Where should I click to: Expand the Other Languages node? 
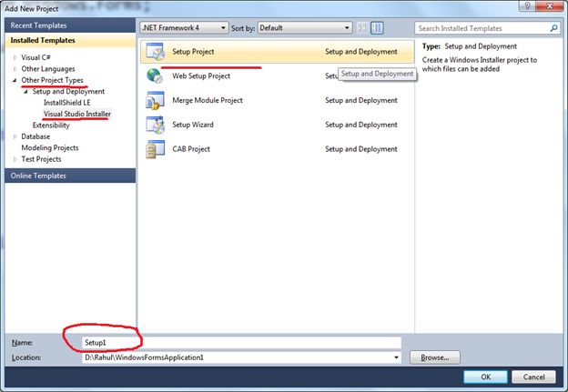(15, 69)
